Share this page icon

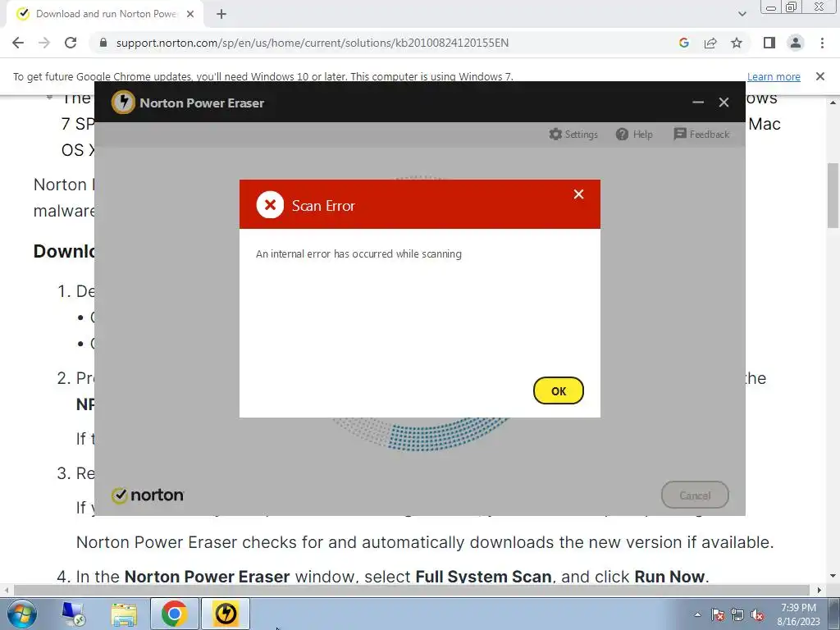pos(710,43)
